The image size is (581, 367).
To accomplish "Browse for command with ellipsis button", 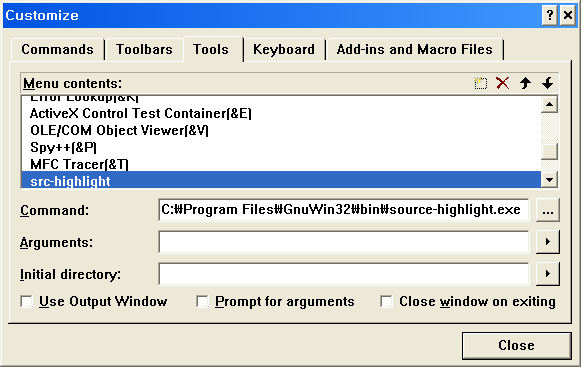I will point(548,210).
